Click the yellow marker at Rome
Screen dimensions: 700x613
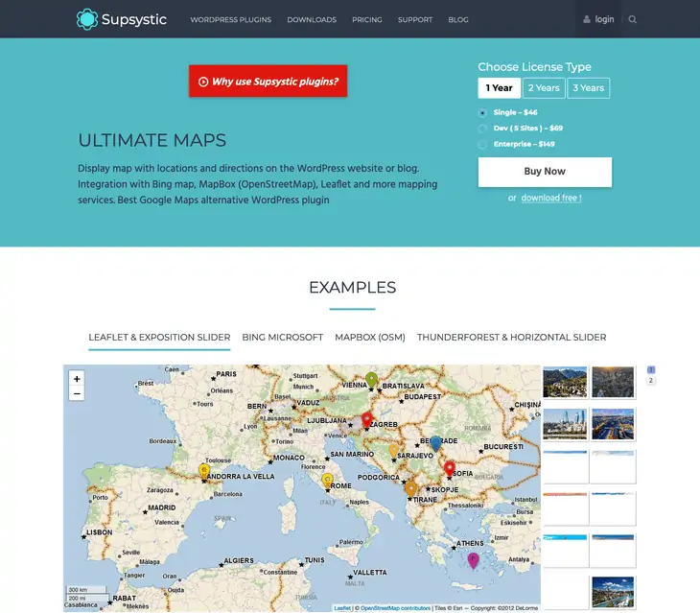(x=328, y=481)
